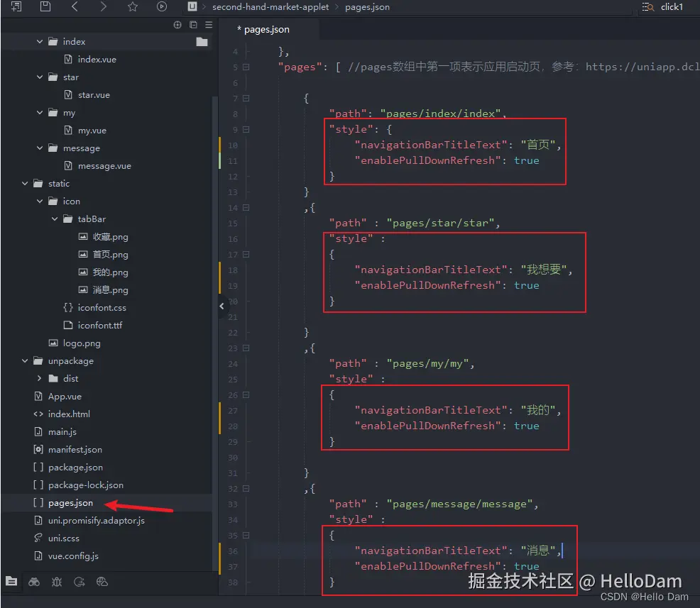Screen dimensions: 700x608
Task: Open iconfont.css file
Action: pyautogui.click(x=102, y=307)
